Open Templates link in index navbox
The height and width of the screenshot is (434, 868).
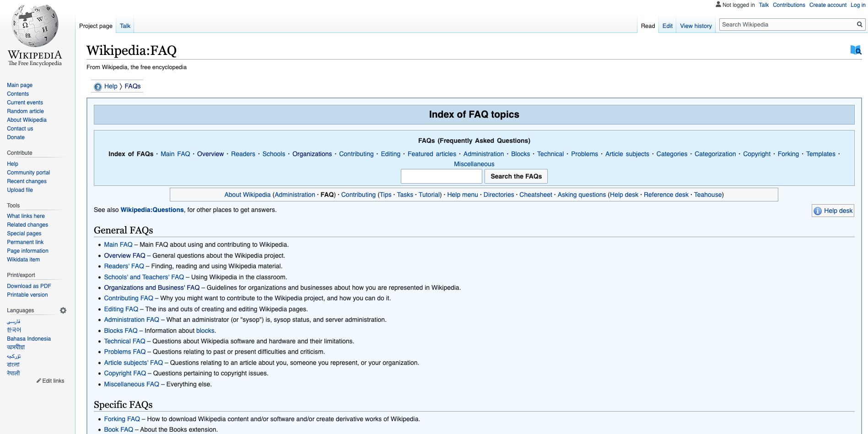click(820, 154)
